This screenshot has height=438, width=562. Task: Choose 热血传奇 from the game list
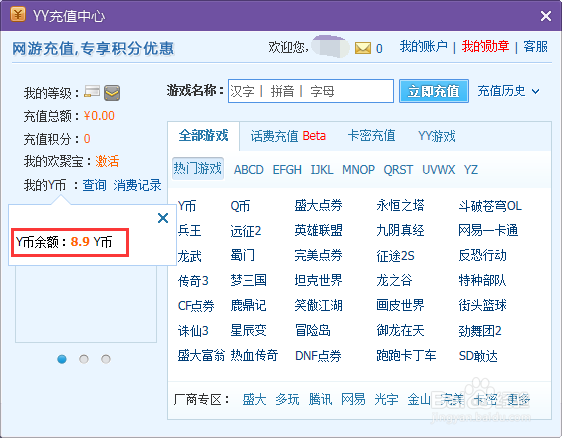point(254,356)
